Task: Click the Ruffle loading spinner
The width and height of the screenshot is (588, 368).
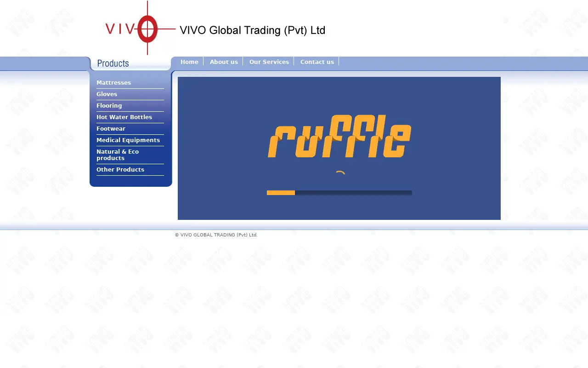Action: coord(339,173)
